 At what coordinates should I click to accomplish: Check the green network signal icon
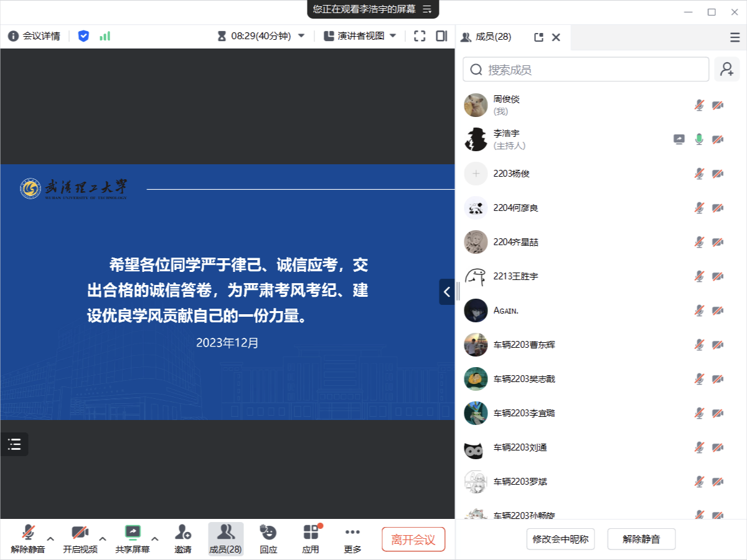pyautogui.click(x=105, y=36)
